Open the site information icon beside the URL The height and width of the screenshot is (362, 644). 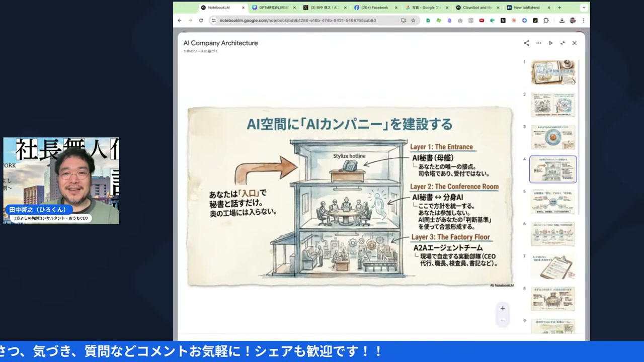pyautogui.click(x=214, y=20)
